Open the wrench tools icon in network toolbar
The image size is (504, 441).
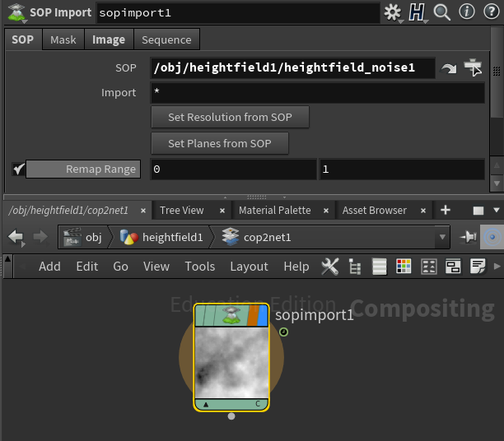[330, 266]
